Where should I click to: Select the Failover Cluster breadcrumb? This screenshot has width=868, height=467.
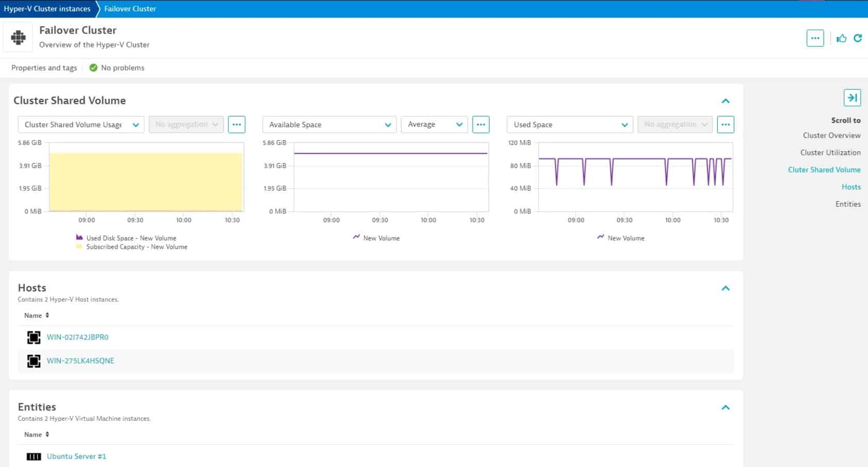[130, 9]
